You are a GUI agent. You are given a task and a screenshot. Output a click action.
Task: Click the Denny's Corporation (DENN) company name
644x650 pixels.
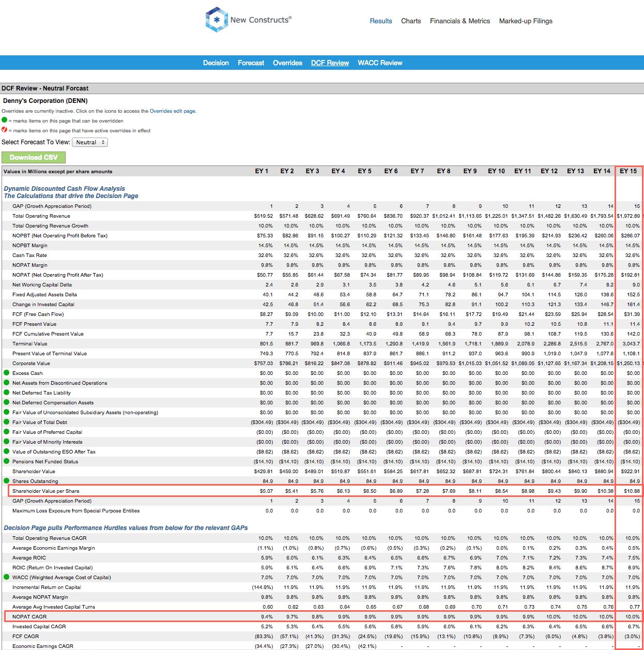45,101
